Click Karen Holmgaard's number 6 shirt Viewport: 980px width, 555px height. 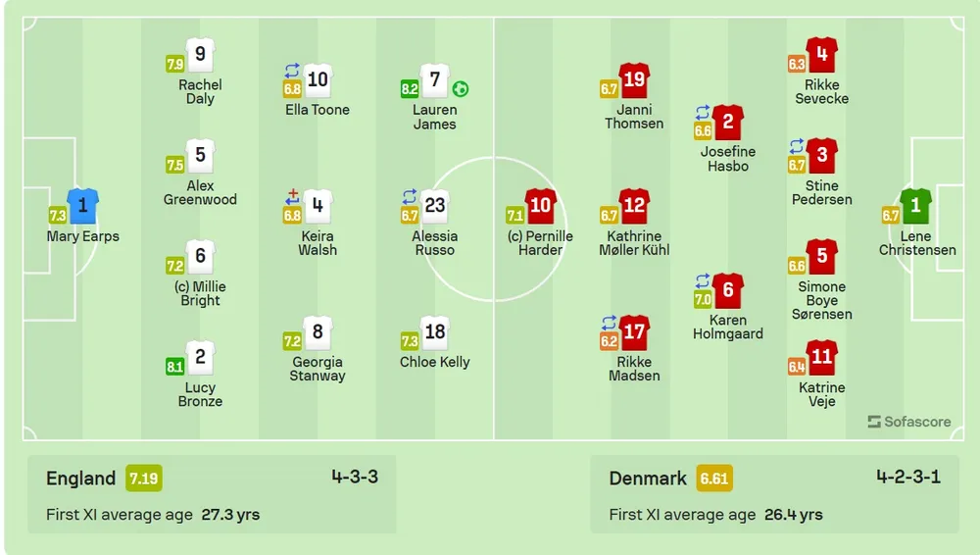(x=728, y=290)
